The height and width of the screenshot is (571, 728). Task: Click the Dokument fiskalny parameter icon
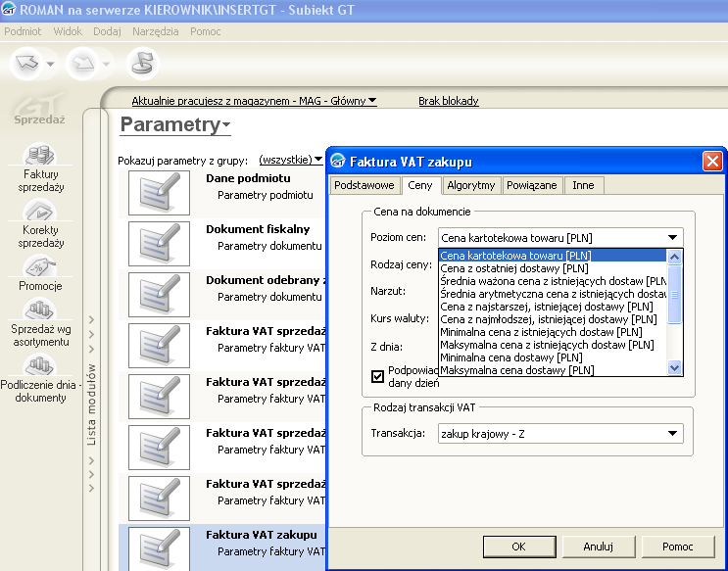160,244
